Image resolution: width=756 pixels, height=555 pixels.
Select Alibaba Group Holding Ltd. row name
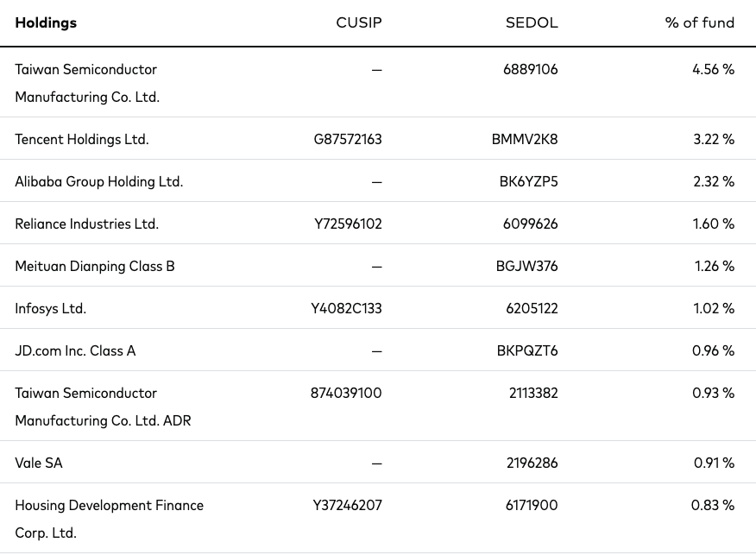point(99,181)
